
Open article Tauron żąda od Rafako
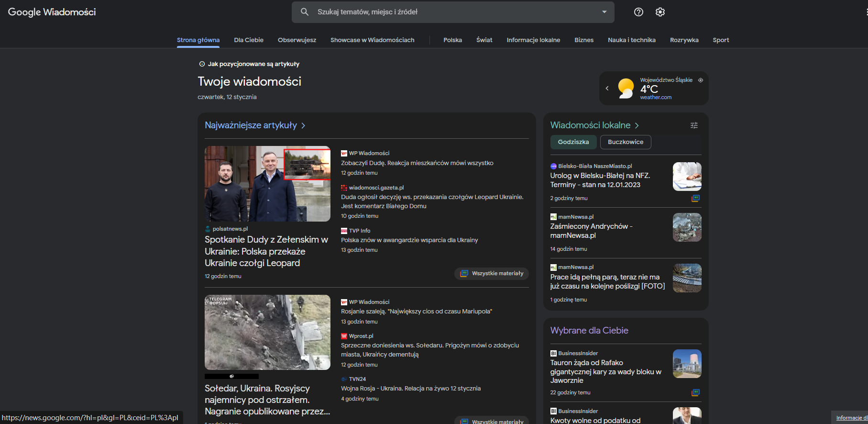pos(606,372)
